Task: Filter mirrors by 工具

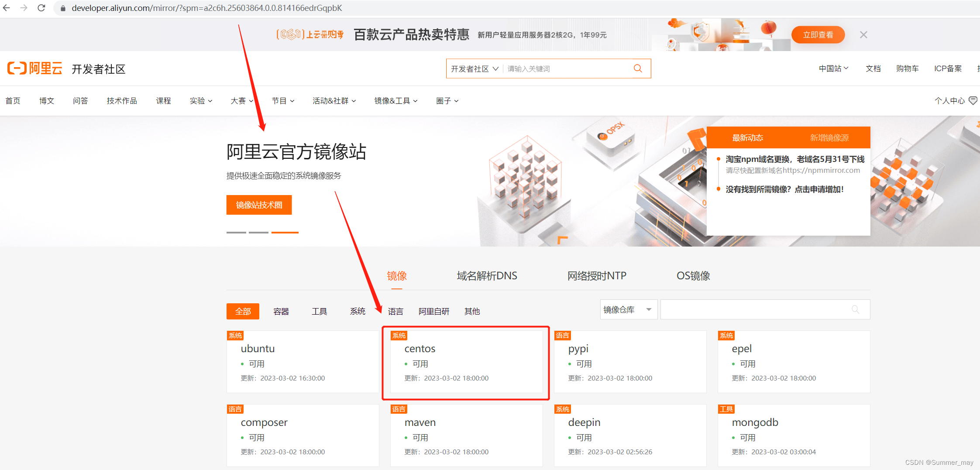Action: coord(320,311)
